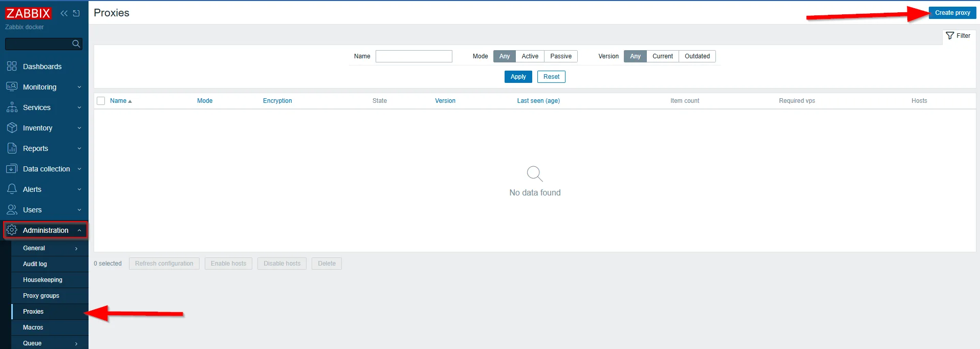
Task: Click the Inventory box icon
Action: pos(12,128)
